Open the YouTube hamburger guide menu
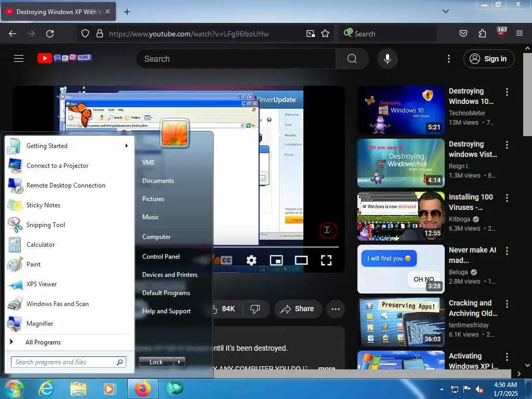This screenshot has height=399, width=532. tap(19, 58)
